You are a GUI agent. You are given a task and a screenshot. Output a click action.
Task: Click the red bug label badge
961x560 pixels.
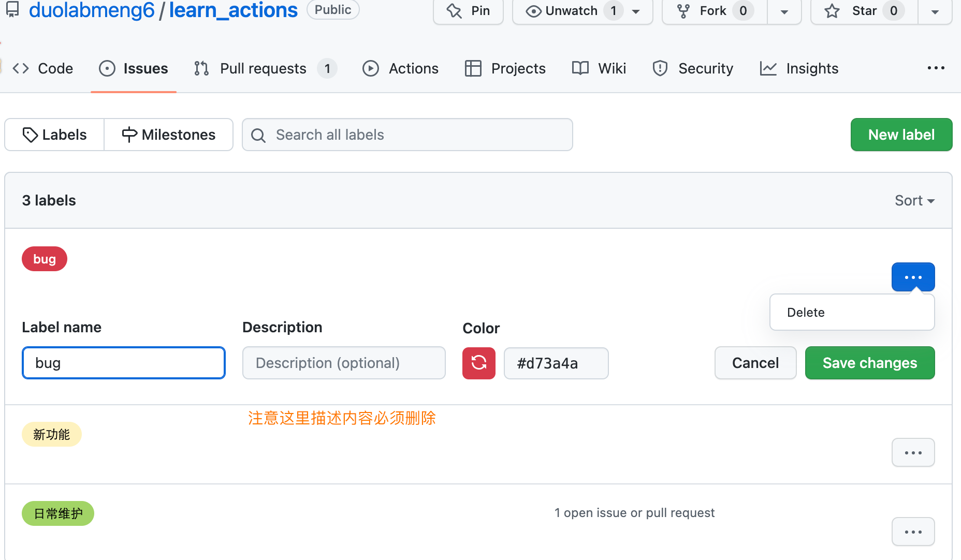pos(45,259)
